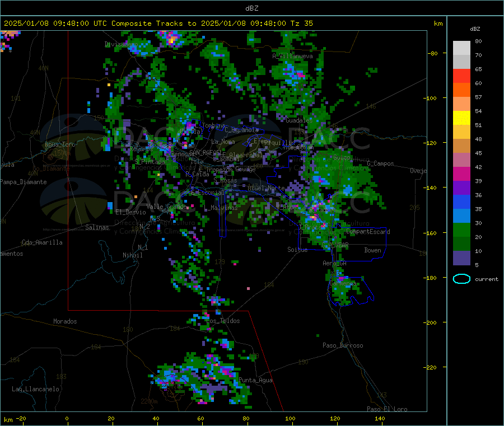Click the 'Valle_Grande' map label
This screenshot has height=426, width=504.
click(x=166, y=206)
